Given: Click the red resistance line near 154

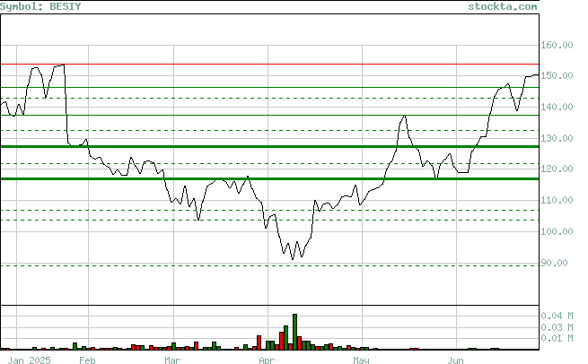Looking at the screenshot, I should tap(269, 64).
